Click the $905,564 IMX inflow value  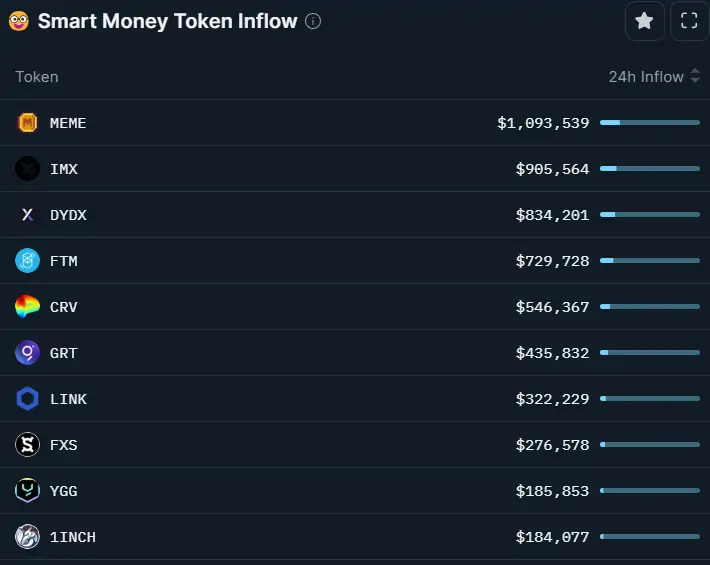click(x=552, y=169)
